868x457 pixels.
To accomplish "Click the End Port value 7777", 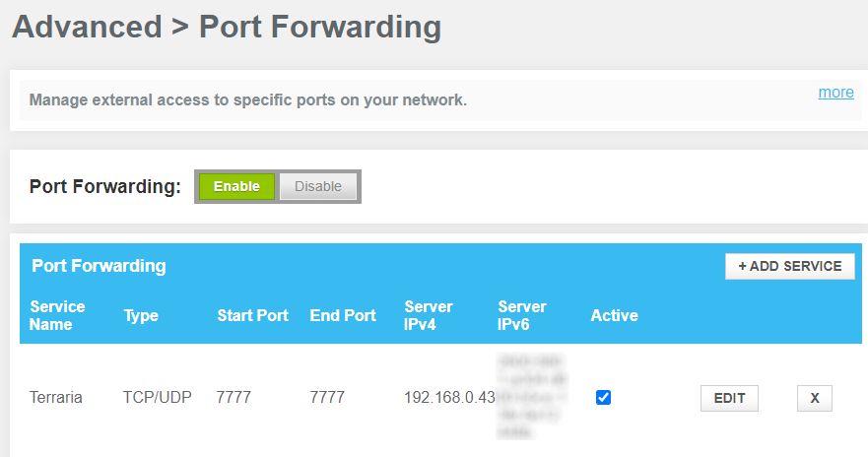I will pyautogui.click(x=327, y=398).
